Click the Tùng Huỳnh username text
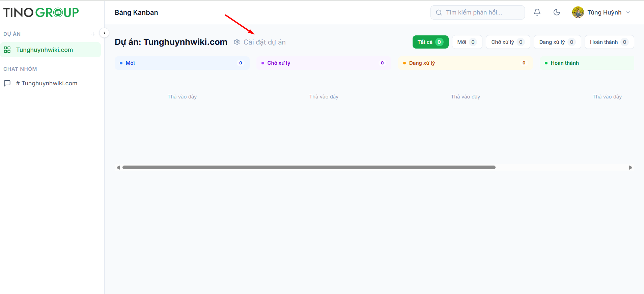Viewport: 644px width, 294px height. (604, 12)
